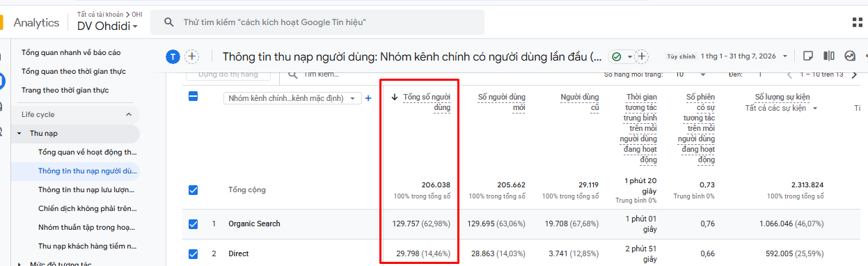This screenshot has height=266, width=868.
Task: Click the Organic Search row label
Action: point(255,224)
